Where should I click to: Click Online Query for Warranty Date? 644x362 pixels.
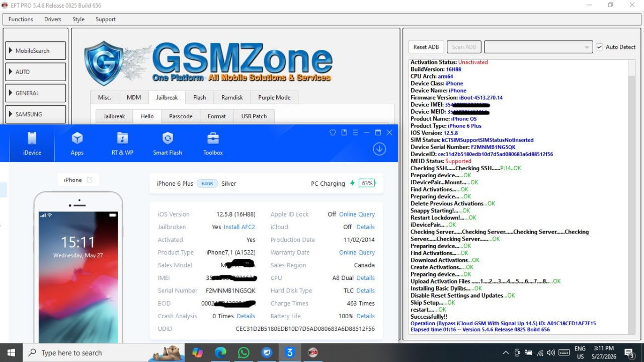click(x=357, y=253)
